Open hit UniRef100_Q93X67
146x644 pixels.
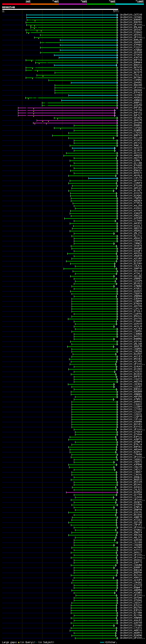coord(131,30)
